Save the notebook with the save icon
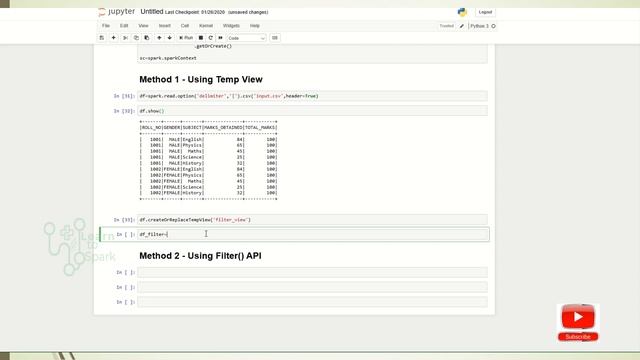The width and height of the screenshot is (640, 360). click(102, 38)
